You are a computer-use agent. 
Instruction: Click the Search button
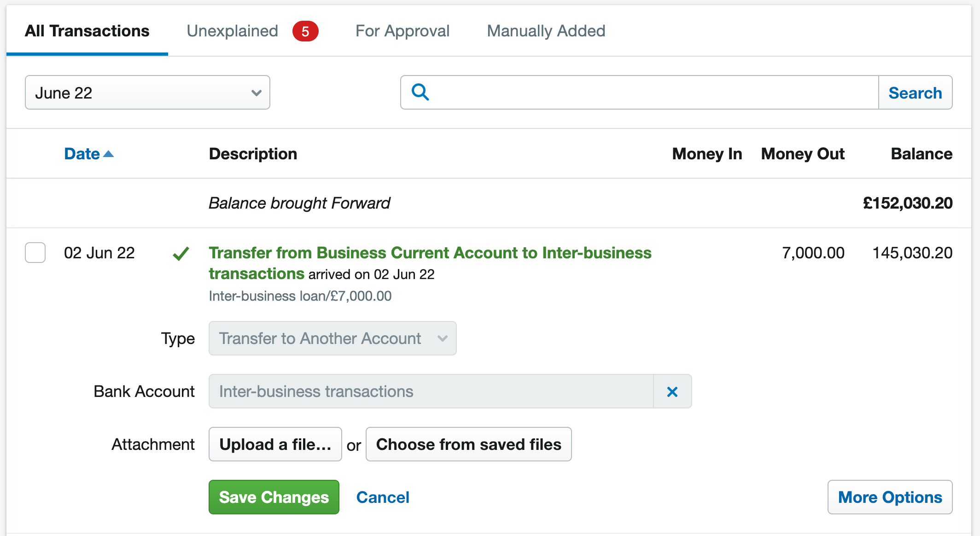915,93
